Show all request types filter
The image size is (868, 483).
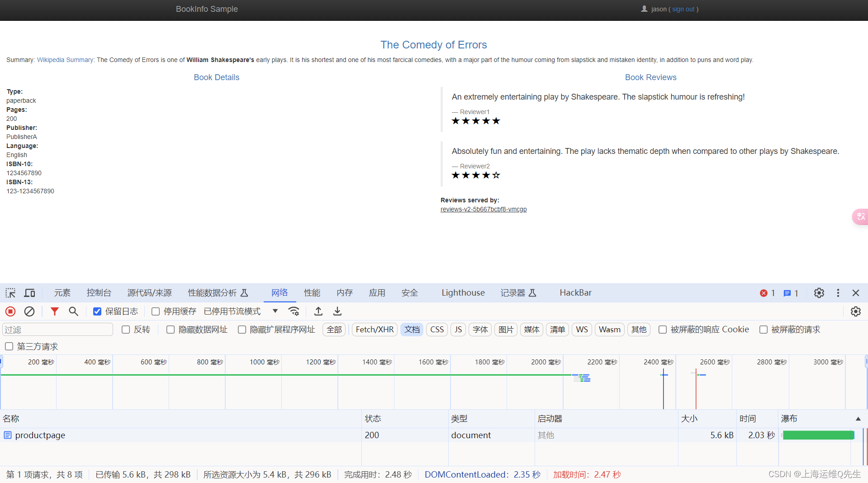(334, 330)
